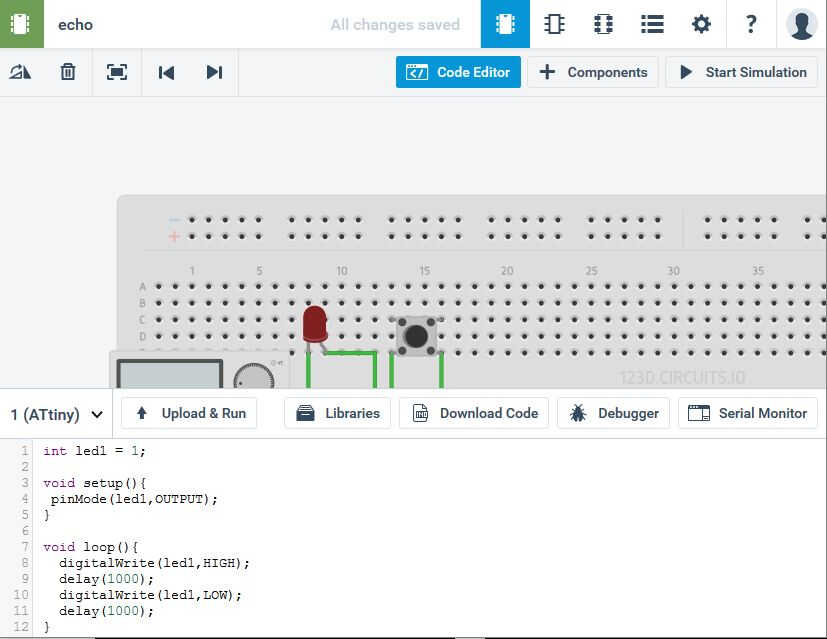Toggle the Code Editor button
This screenshot has height=639, width=827.
tap(458, 72)
